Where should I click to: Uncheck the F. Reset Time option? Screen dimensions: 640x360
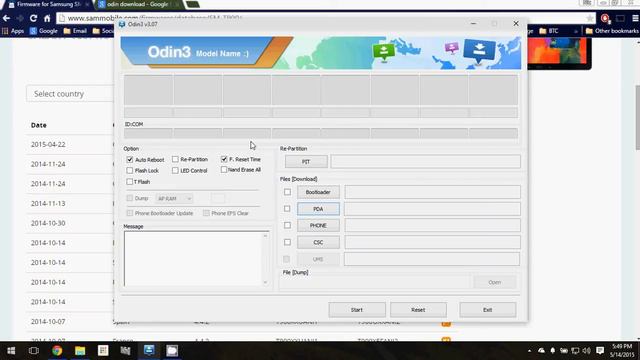(224, 159)
